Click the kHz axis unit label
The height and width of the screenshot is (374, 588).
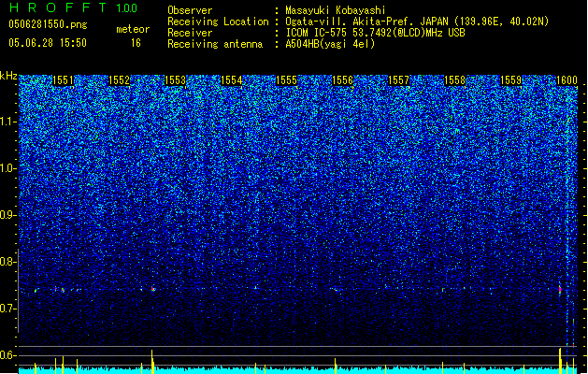pyautogui.click(x=8, y=76)
